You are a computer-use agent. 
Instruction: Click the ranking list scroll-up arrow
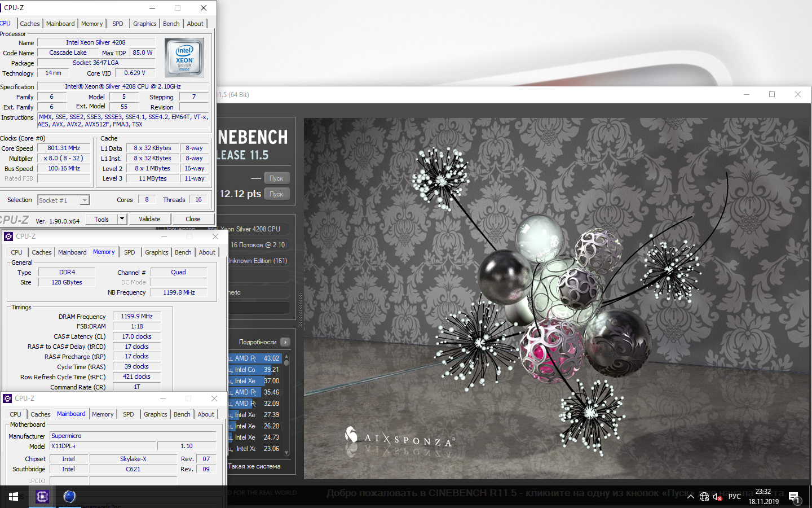click(x=286, y=356)
